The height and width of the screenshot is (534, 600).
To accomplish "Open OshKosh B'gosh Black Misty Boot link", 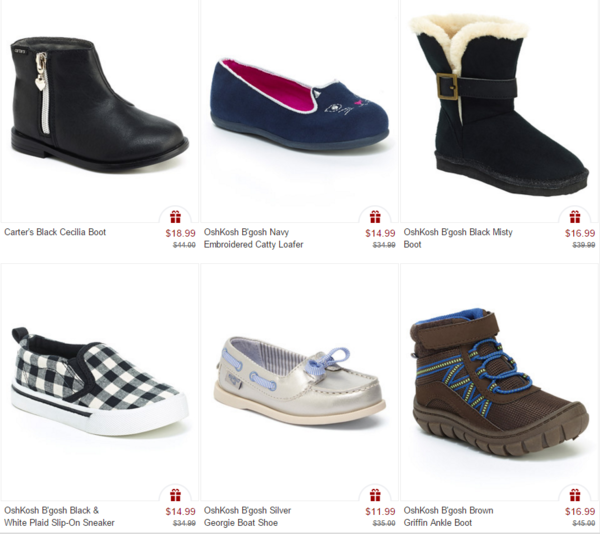I will [x=458, y=238].
